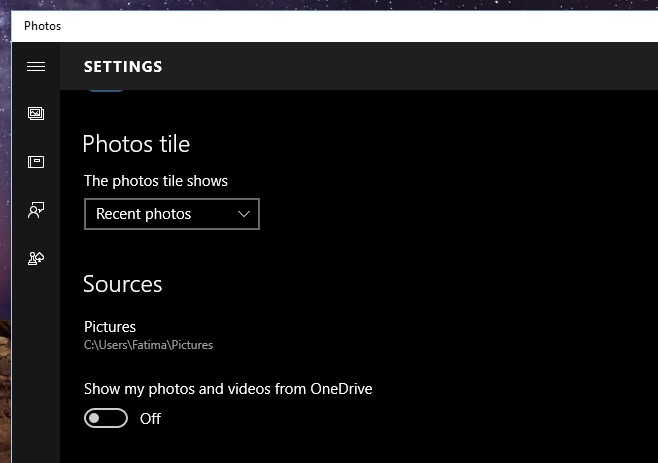Click the Off label beside OneDrive toggle

coord(150,419)
